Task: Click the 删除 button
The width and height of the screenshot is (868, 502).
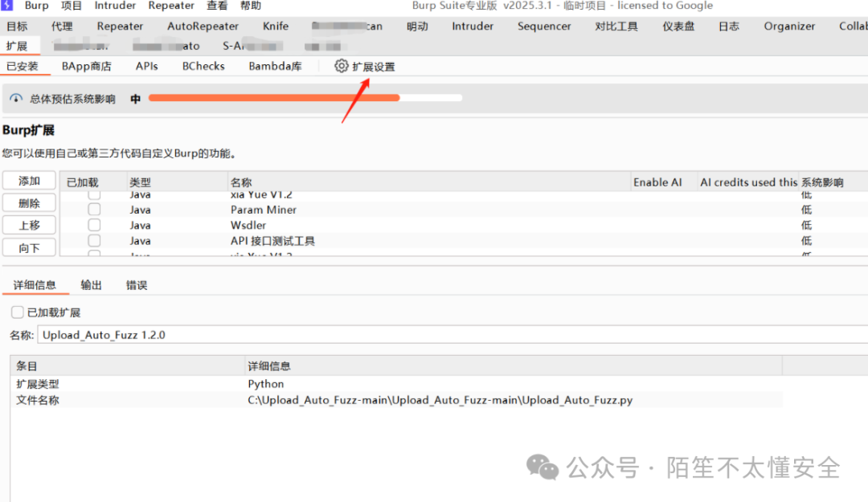Action: 29,202
